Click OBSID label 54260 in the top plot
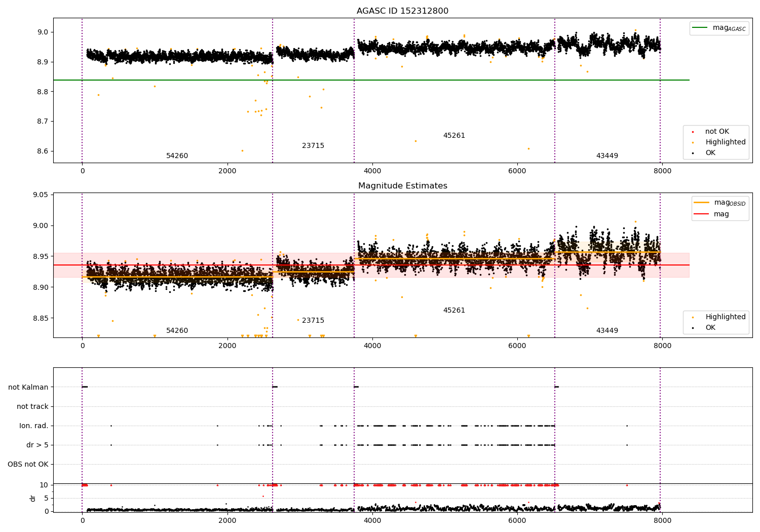 177,156
